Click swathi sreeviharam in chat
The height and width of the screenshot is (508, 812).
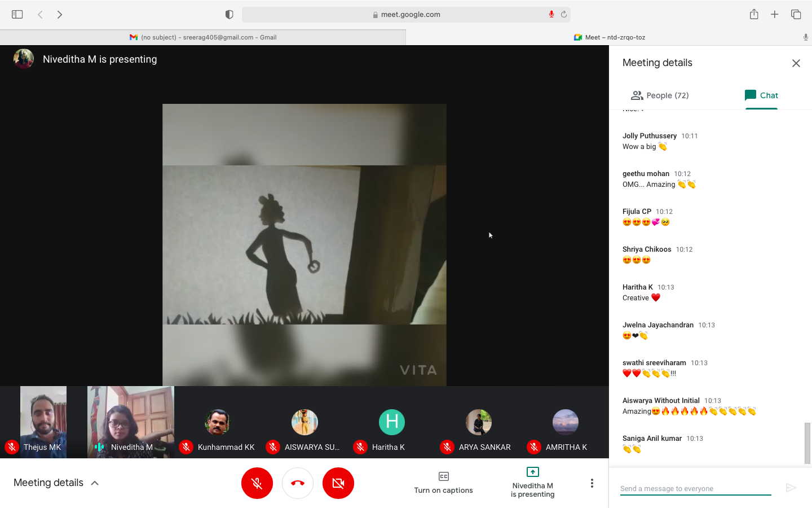point(654,363)
